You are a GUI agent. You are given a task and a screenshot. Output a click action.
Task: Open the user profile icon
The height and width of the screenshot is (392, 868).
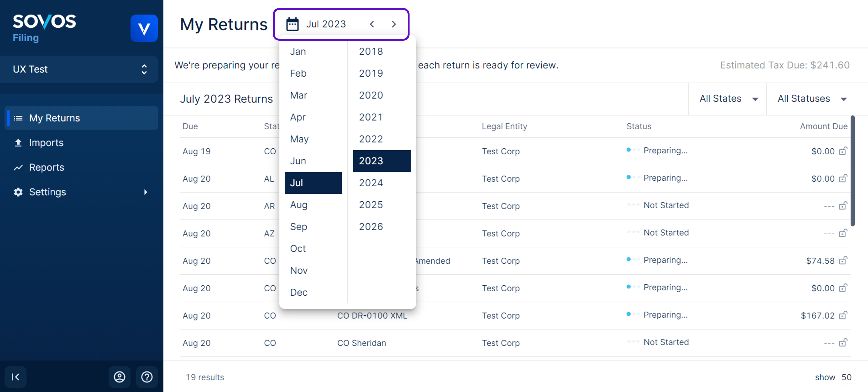119,376
